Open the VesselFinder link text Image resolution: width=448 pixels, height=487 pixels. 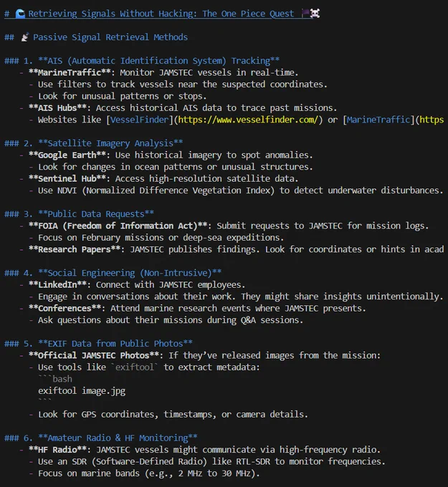(x=139, y=120)
